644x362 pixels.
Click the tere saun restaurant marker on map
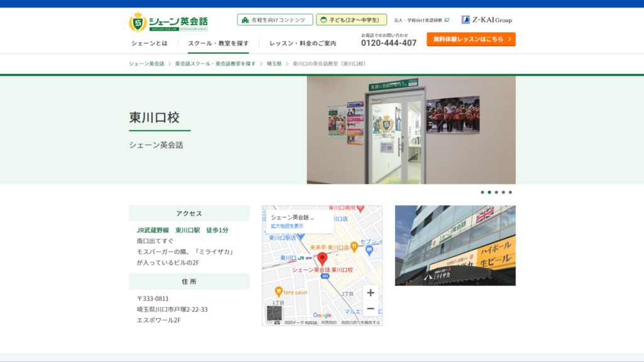pyautogui.click(x=279, y=292)
